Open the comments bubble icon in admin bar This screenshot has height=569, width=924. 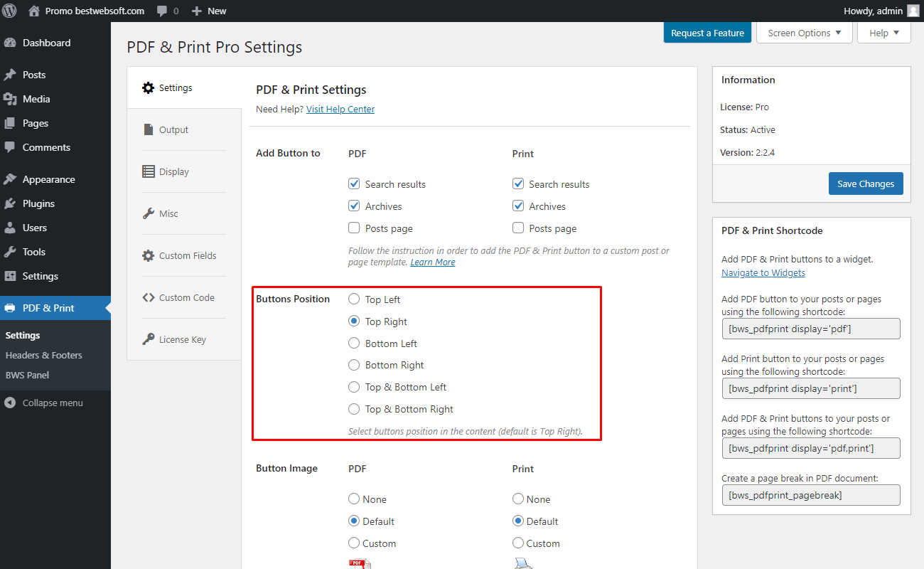[162, 11]
